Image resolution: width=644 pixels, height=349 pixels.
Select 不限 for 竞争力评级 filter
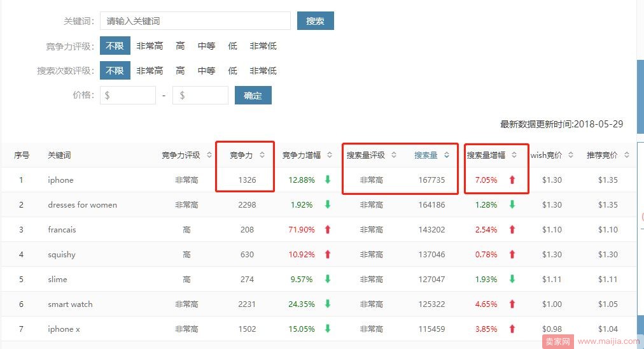pyautogui.click(x=115, y=46)
